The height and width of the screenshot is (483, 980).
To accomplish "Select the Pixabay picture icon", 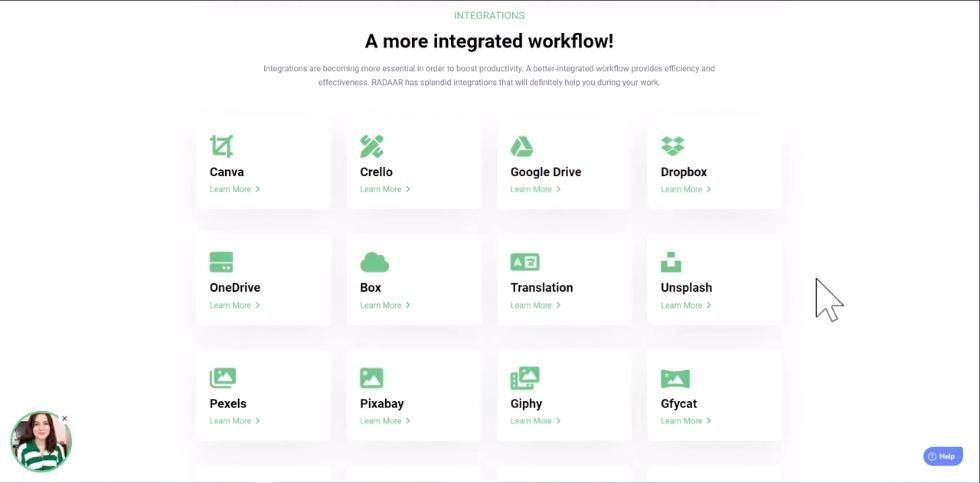I will click(372, 378).
